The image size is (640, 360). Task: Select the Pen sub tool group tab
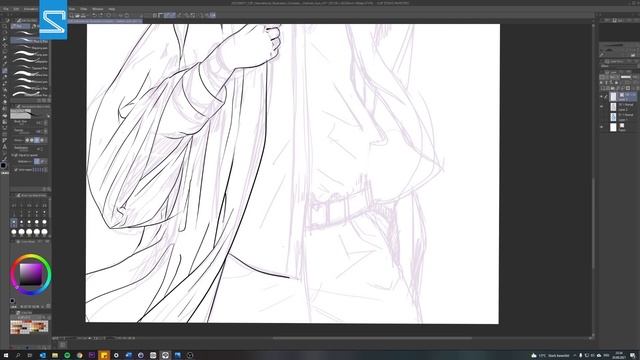[x=20, y=26]
